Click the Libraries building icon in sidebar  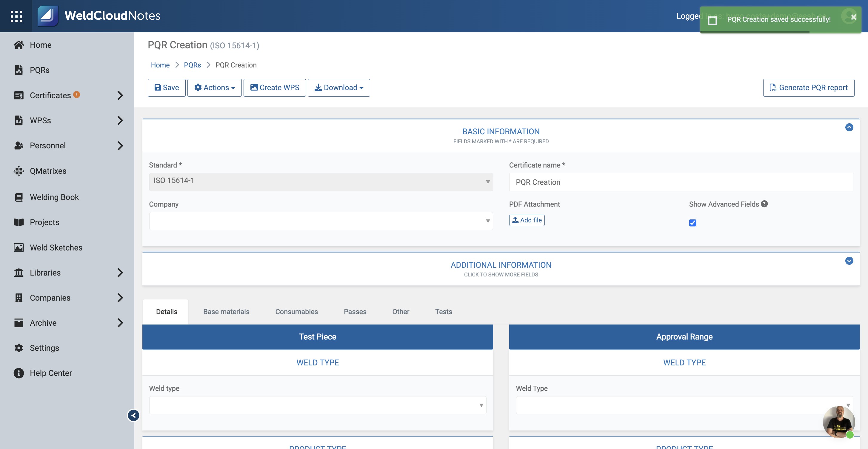click(19, 272)
